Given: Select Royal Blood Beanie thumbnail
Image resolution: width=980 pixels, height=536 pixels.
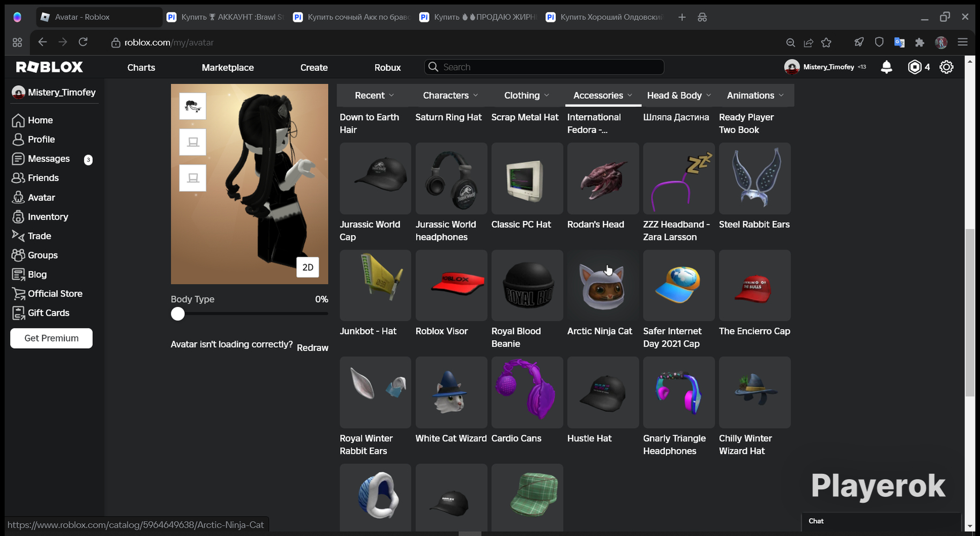Looking at the screenshot, I should (x=527, y=285).
